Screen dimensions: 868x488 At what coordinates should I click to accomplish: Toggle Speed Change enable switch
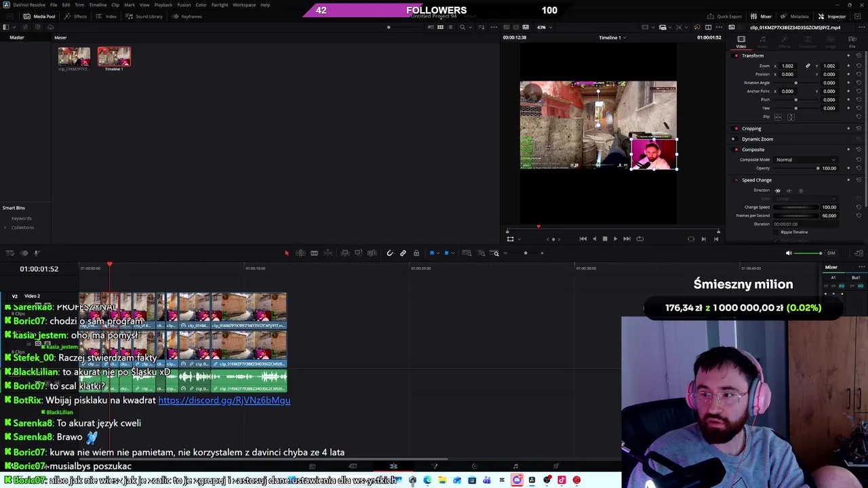(736, 180)
